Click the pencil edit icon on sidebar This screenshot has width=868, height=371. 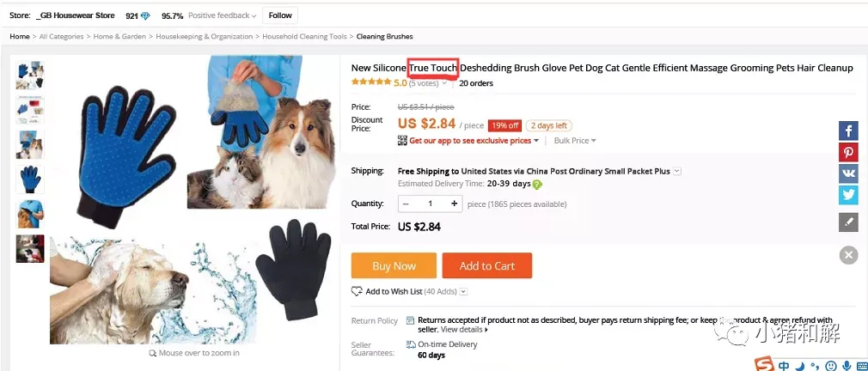[x=848, y=222]
